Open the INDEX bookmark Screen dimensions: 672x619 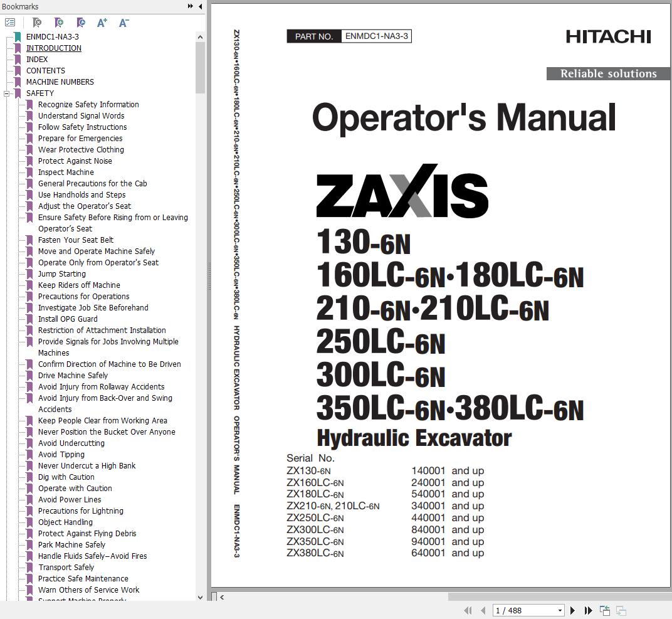click(37, 59)
